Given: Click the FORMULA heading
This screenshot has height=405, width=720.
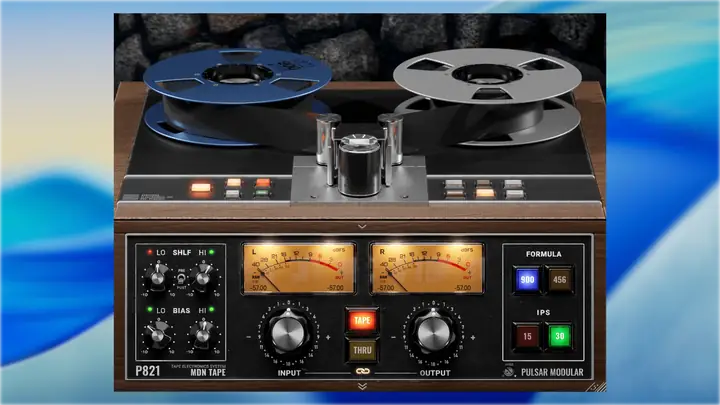Looking at the screenshot, I should tap(543, 254).
